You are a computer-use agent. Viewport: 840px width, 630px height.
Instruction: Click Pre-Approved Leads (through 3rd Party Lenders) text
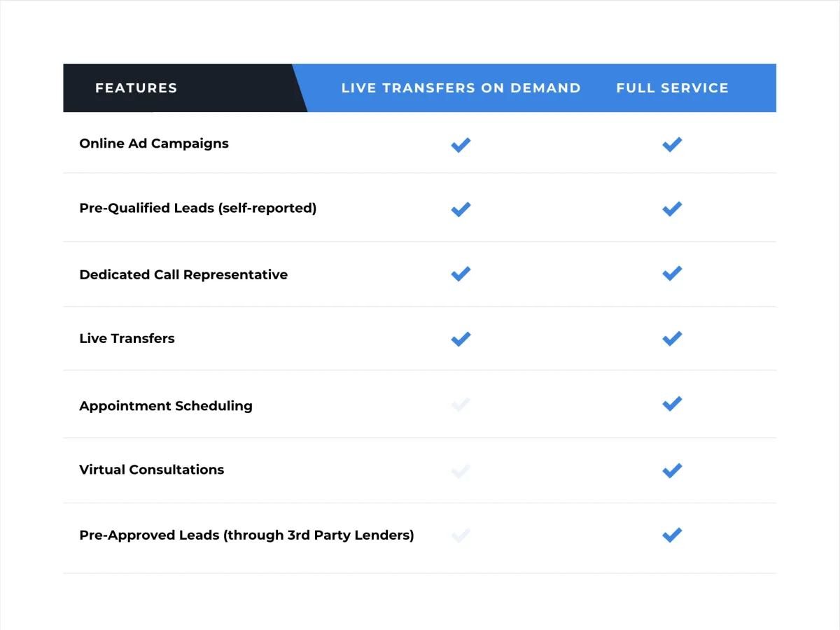click(x=246, y=535)
